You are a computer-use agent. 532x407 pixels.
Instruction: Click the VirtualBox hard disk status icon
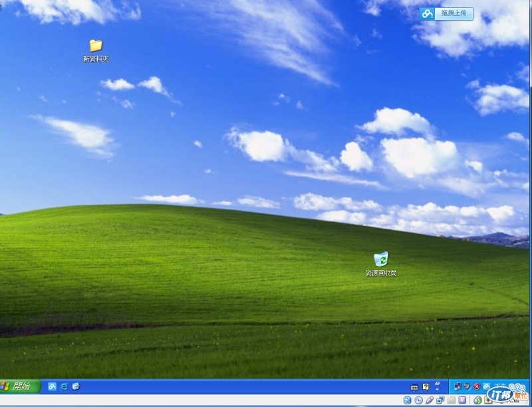[x=407, y=400]
